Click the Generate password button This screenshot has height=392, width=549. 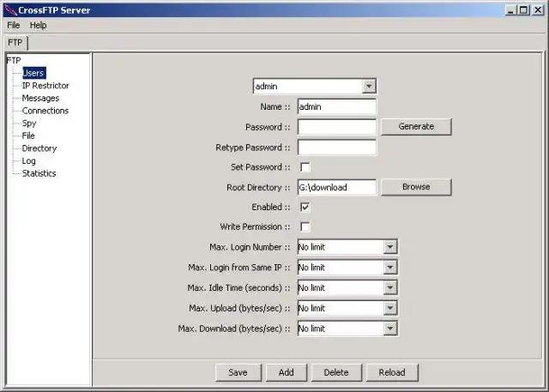[x=416, y=126]
